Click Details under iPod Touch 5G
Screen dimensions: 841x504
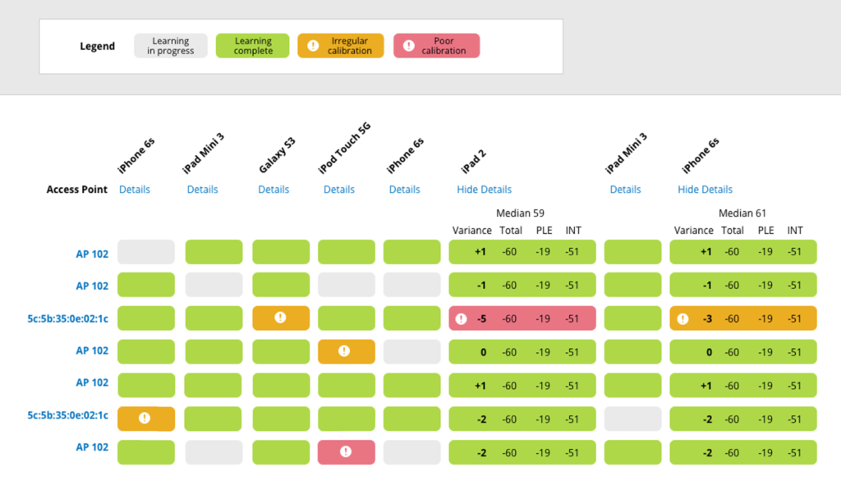click(338, 189)
